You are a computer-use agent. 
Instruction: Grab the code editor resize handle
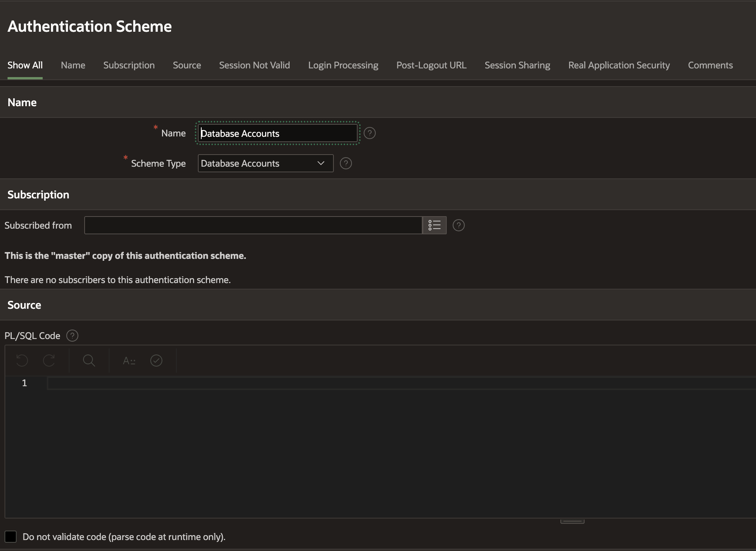coord(572,522)
